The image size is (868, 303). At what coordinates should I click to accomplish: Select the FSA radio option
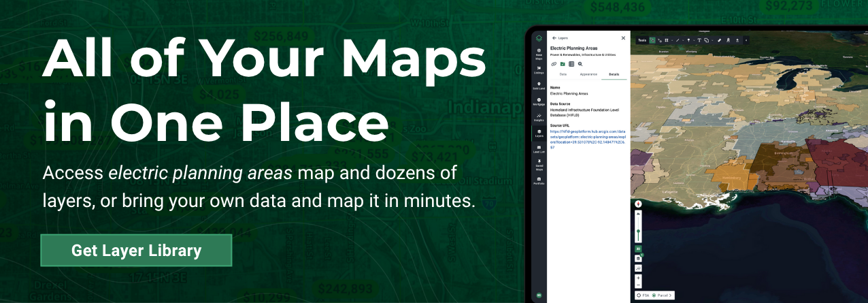coord(639,296)
